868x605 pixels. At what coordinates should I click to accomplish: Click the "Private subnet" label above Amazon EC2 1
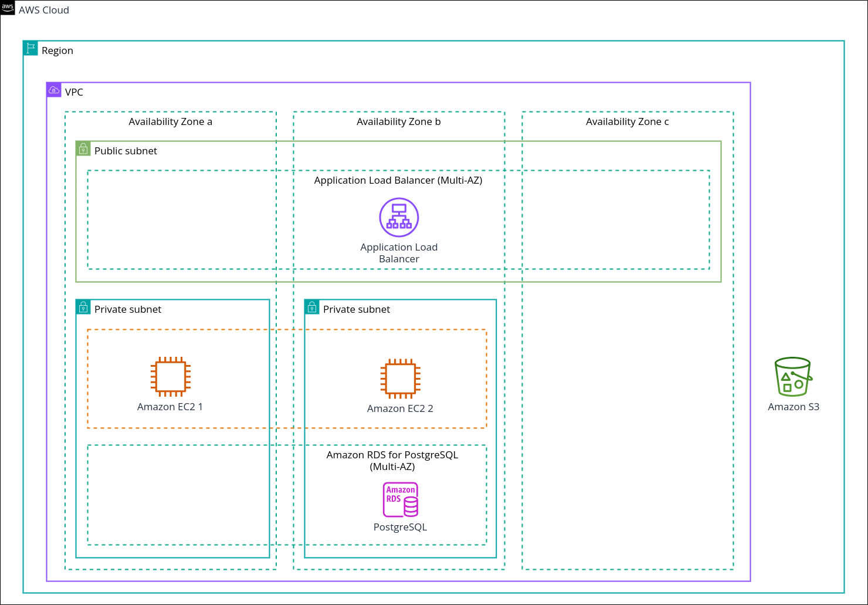pyautogui.click(x=128, y=309)
